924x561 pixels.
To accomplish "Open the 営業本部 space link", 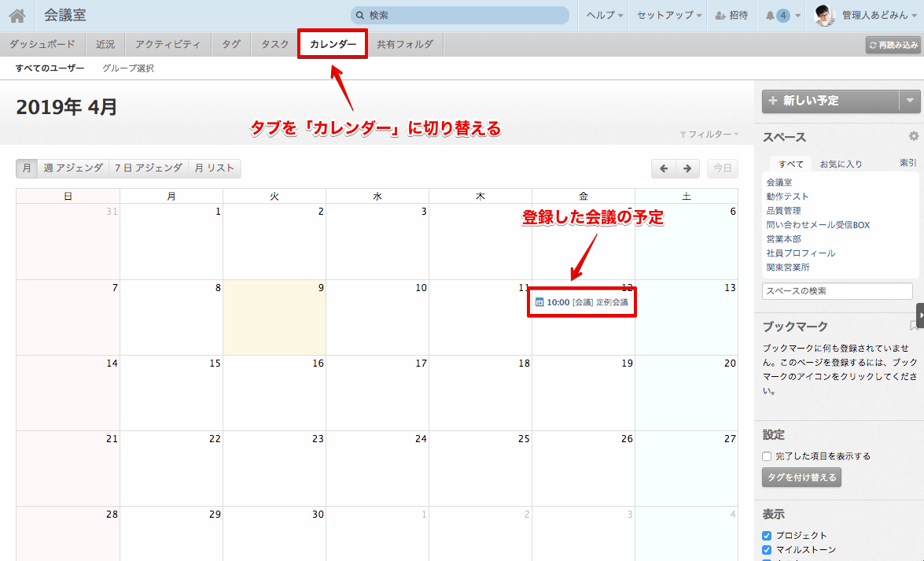I will click(783, 239).
